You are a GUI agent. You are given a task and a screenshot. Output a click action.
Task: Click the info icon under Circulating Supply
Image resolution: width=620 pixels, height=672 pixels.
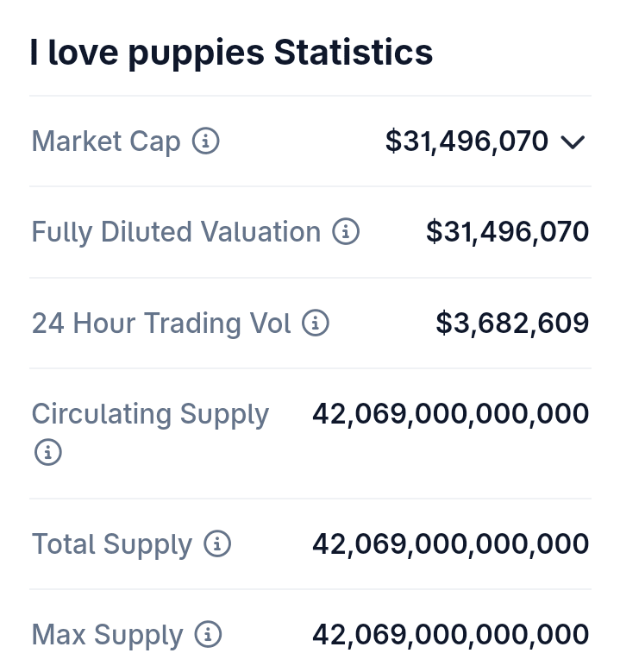47,451
